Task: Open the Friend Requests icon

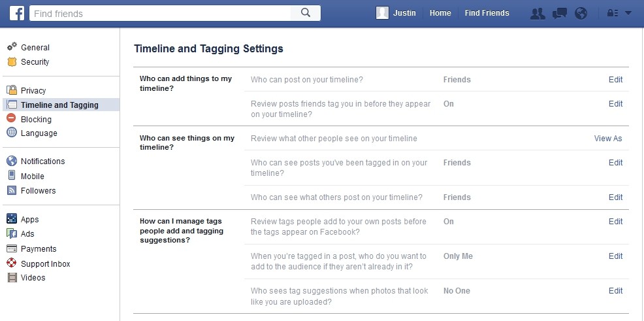Action: (538, 14)
